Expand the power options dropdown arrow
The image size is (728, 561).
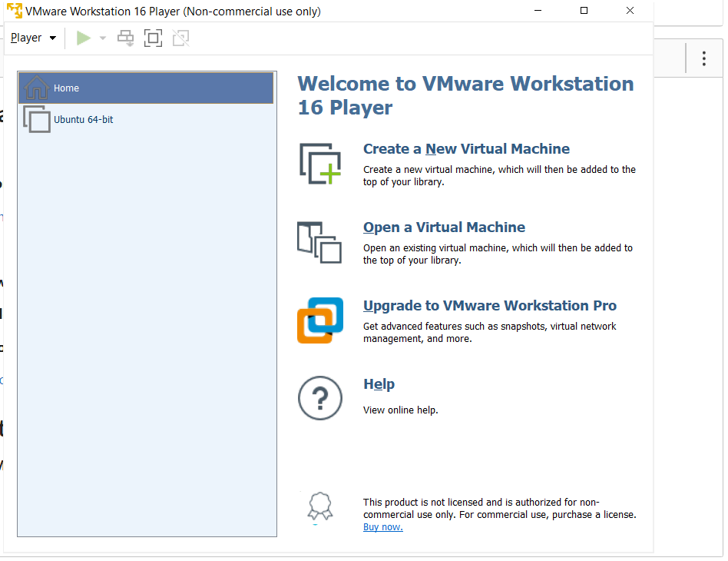103,38
